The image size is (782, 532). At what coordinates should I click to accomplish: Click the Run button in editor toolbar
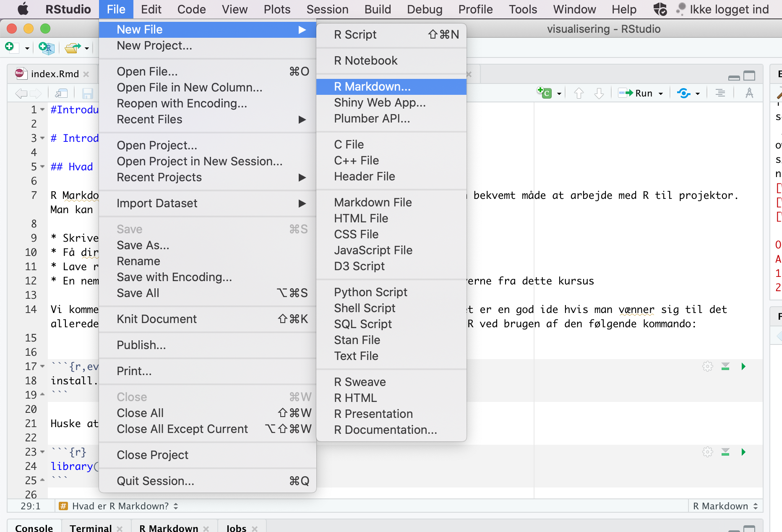tap(636, 93)
